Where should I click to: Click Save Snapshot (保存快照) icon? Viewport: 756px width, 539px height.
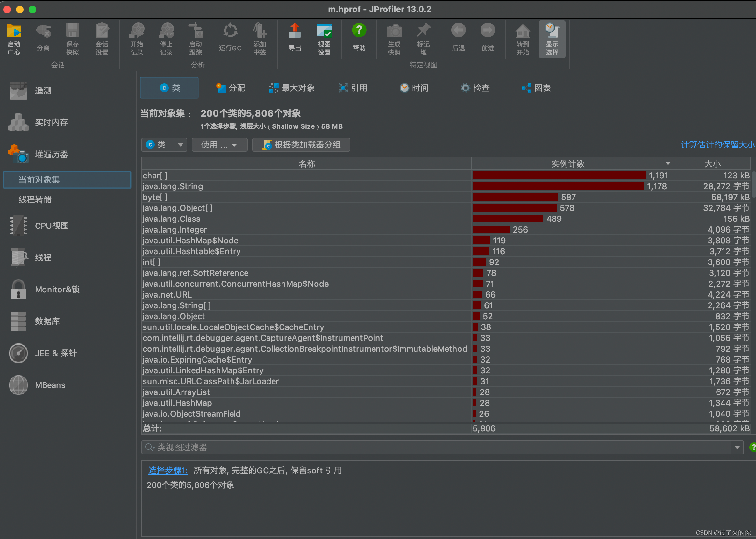click(x=73, y=39)
